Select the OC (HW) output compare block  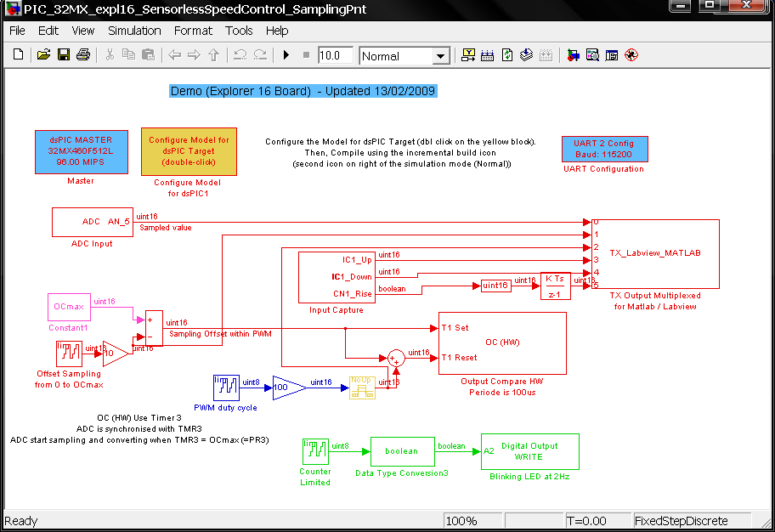coord(502,342)
